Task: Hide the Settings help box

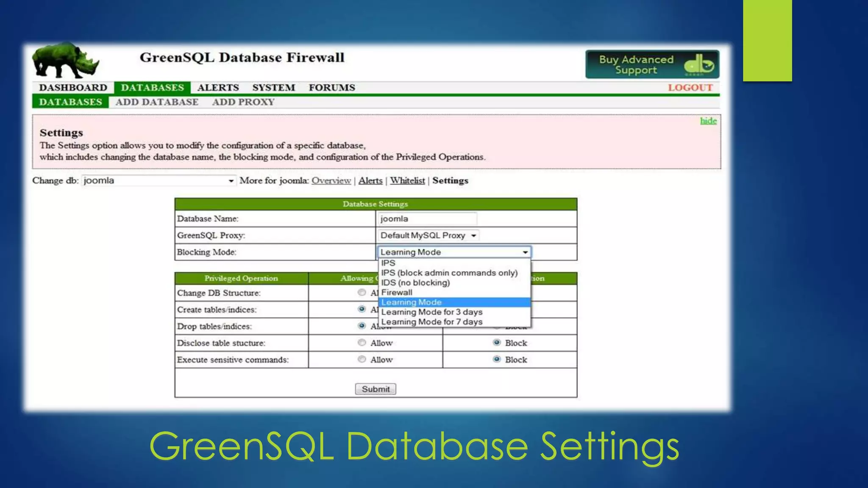Action: [x=708, y=121]
